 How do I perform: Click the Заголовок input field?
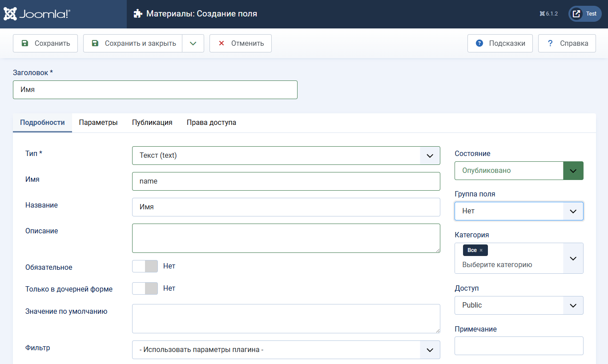tap(155, 90)
